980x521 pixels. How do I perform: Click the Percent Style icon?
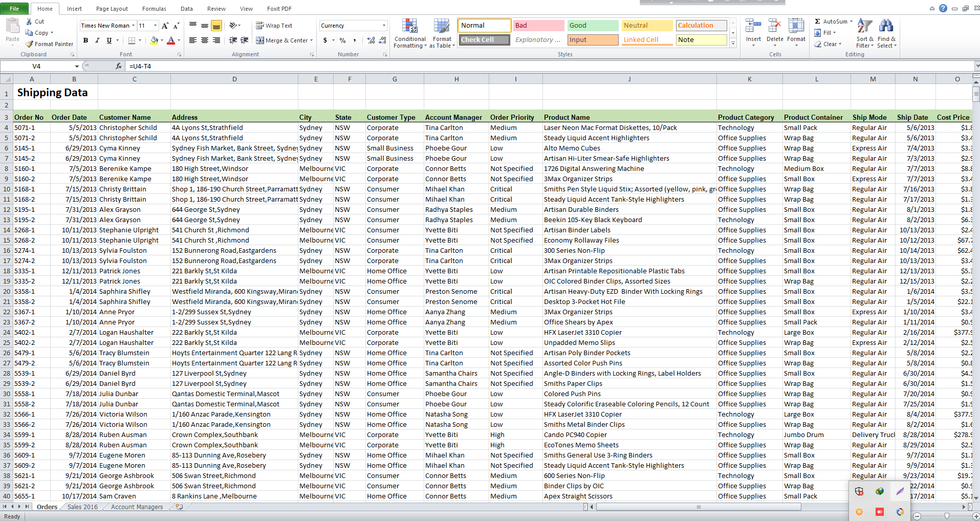[342, 40]
